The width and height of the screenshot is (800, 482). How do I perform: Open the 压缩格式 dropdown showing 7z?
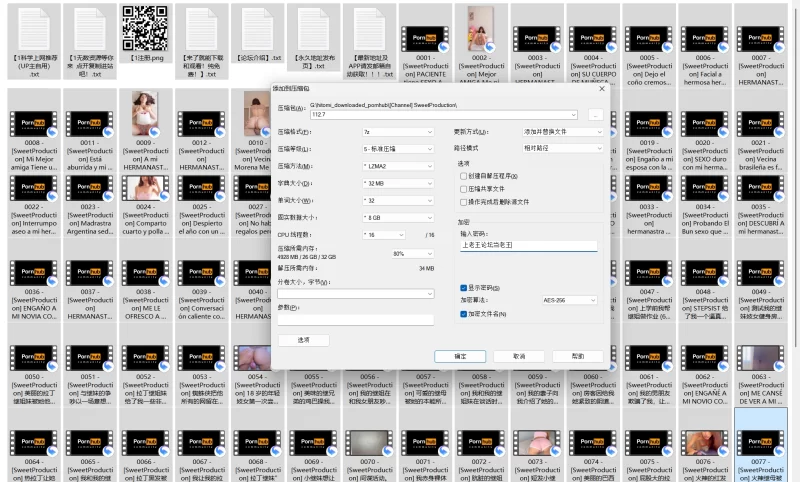pos(398,132)
